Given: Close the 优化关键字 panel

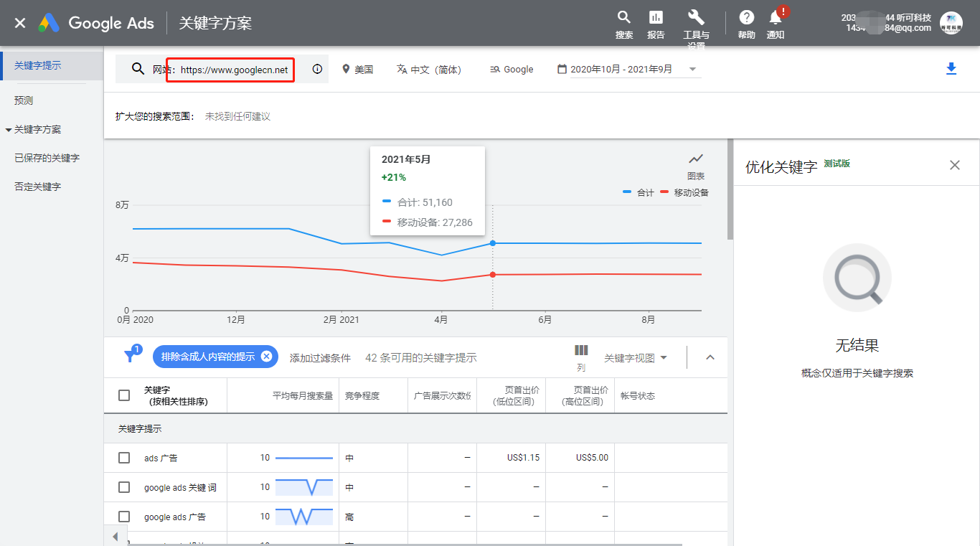Looking at the screenshot, I should pos(955,165).
